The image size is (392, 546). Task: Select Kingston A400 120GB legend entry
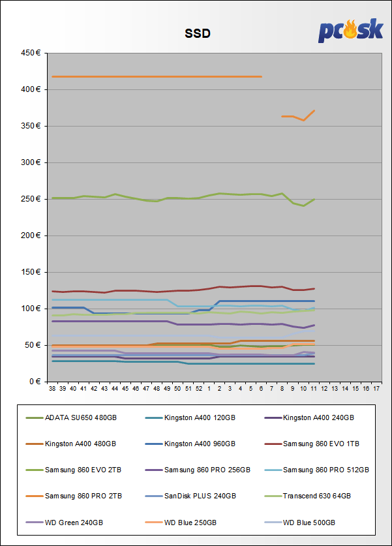[190, 417]
